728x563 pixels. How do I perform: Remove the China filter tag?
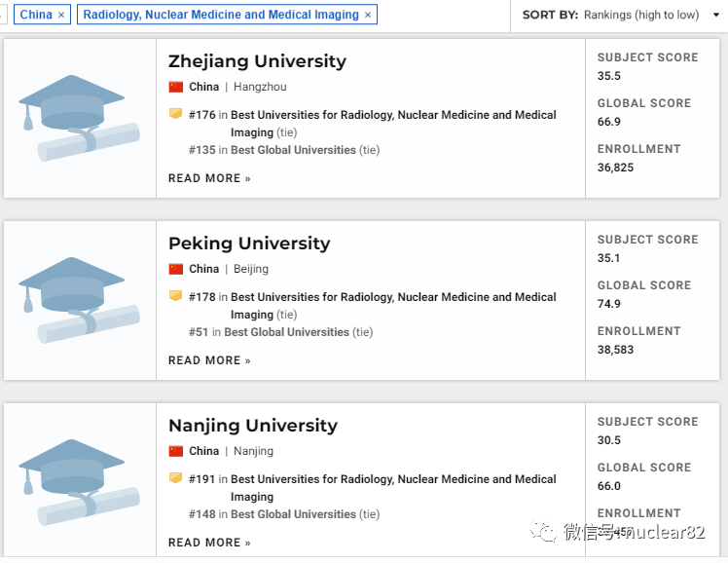61,15
